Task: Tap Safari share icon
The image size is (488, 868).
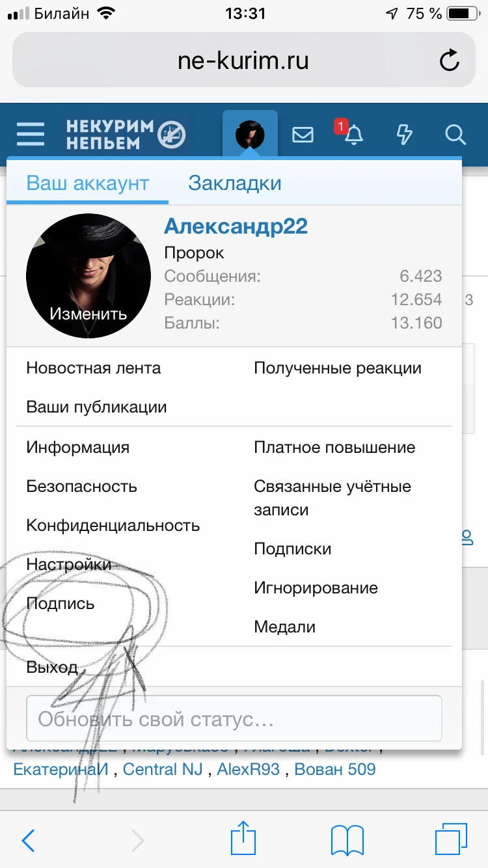Action: point(244,837)
